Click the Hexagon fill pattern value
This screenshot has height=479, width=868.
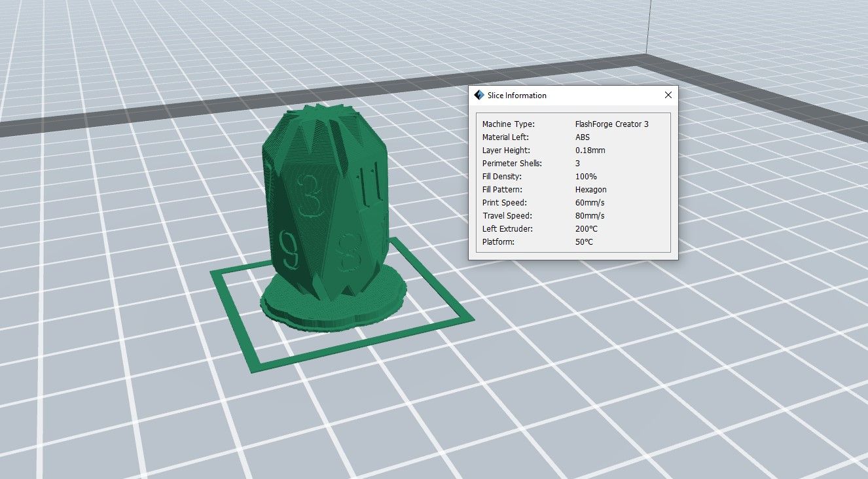point(591,190)
